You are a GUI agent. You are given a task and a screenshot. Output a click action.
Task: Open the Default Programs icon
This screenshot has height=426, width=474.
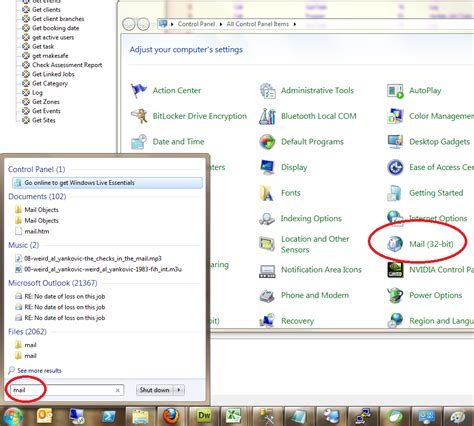[267, 142]
